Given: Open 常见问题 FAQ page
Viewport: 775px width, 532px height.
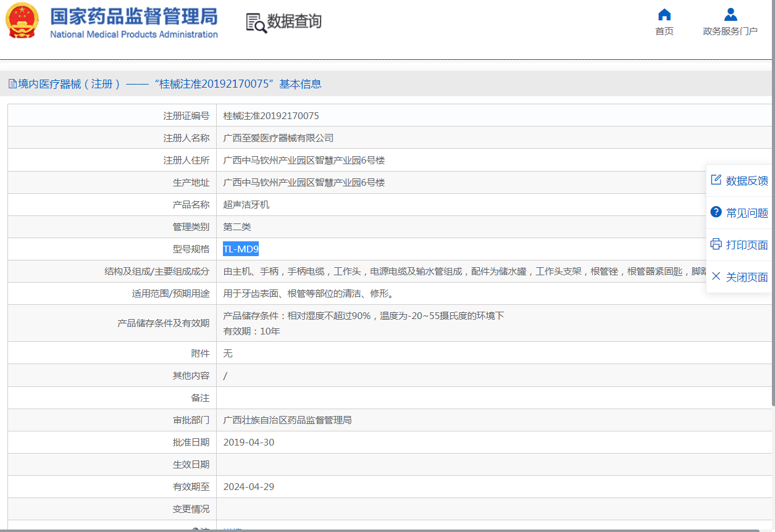Looking at the screenshot, I should [x=747, y=213].
